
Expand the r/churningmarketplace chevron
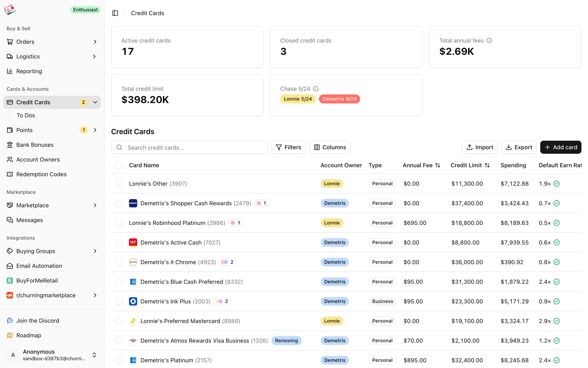tap(95, 295)
